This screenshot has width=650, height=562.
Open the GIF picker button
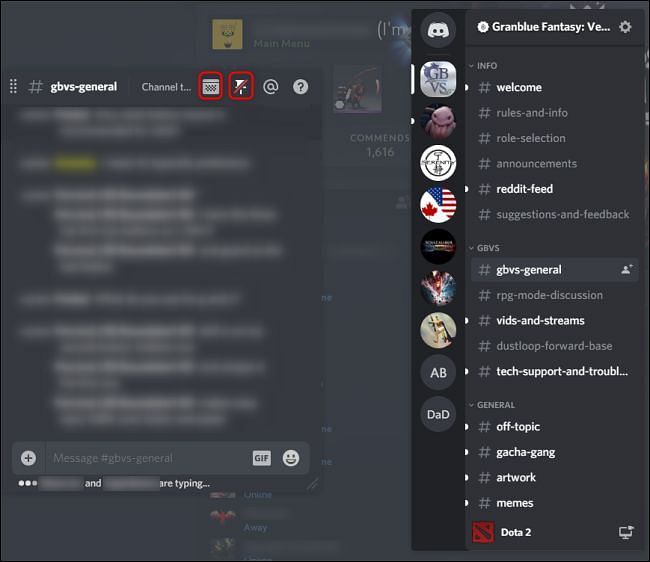tap(262, 458)
